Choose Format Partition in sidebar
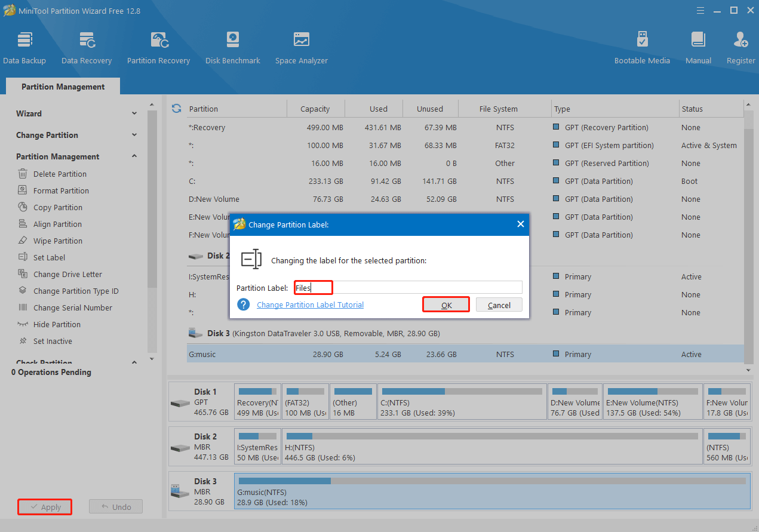This screenshot has height=532, width=759. point(61,190)
